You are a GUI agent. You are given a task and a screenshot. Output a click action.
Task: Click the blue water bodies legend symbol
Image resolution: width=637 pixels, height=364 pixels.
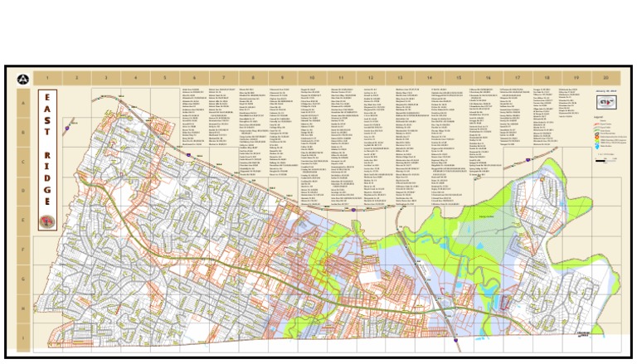pyautogui.click(x=597, y=146)
